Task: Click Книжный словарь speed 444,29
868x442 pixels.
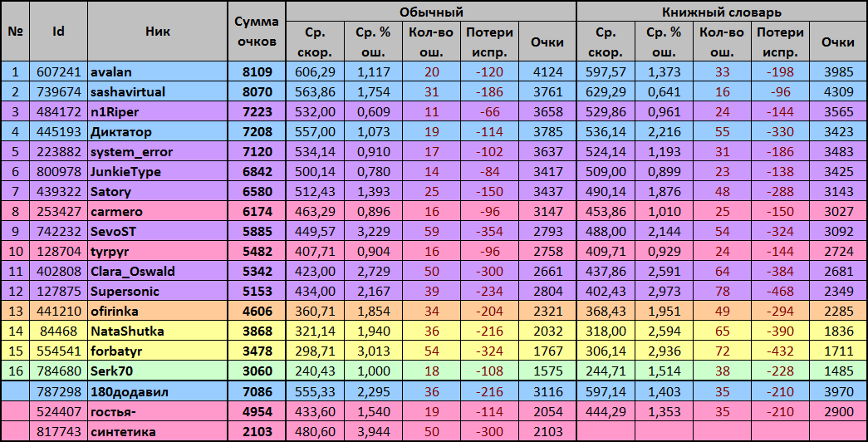Action: (x=606, y=412)
